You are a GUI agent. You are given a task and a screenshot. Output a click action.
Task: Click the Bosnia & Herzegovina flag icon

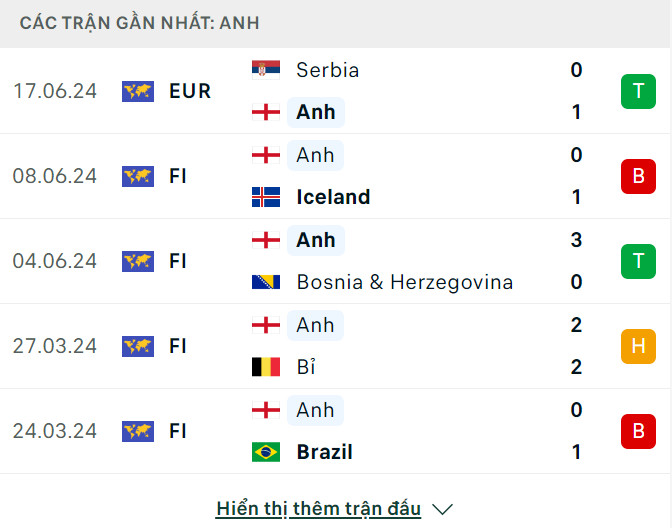pyautogui.click(x=266, y=282)
